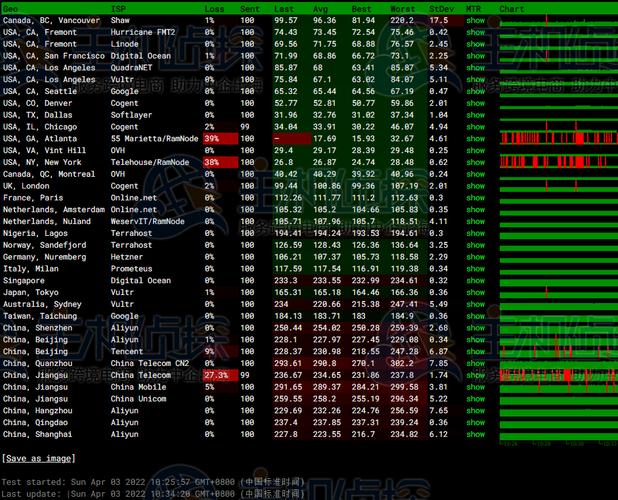Select the USA, CA, Seattle geo cell
Image resolution: width=618 pixels, height=500 pixels.
pyautogui.click(x=40, y=91)
